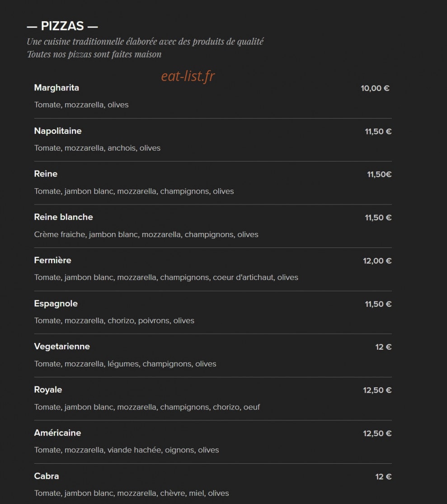Click the Américaine viande hachée description
This screenshot has height=504, width=447.
pyautogui.click(x=127, y=450)
